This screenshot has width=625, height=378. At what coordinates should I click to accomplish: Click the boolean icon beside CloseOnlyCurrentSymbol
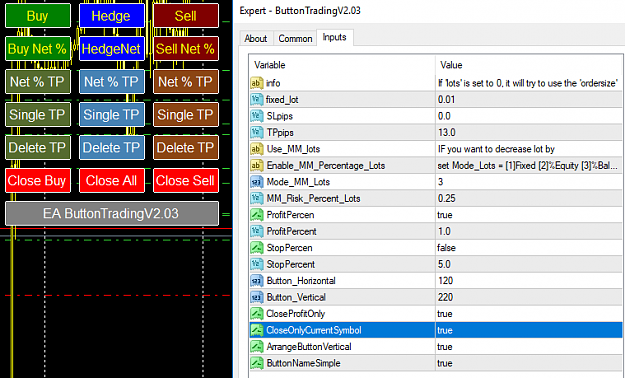(257, 330)
